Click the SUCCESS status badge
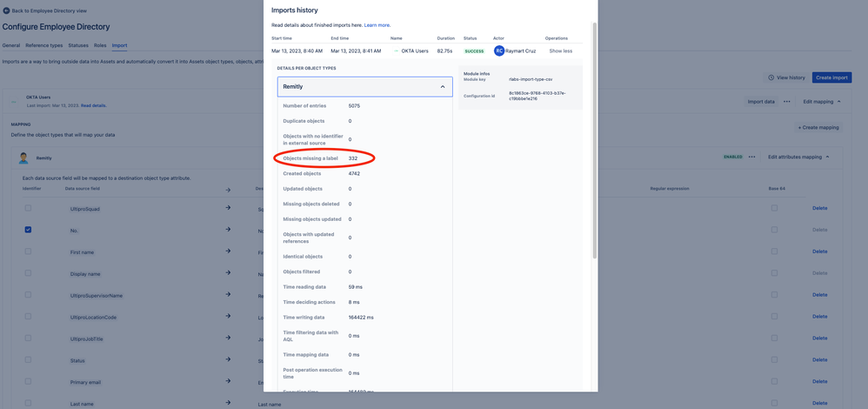Image resolution: width=868 pixels, height=409 pixels. (474, 51)
